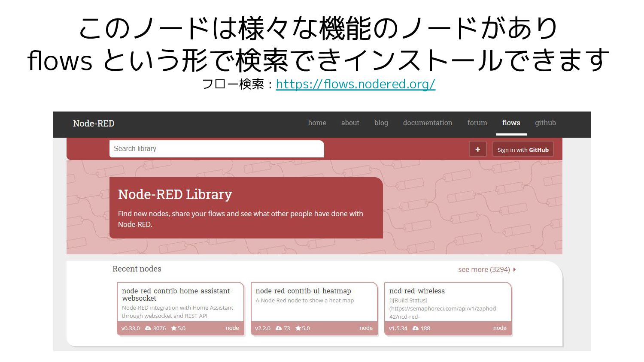Screen dimensions: 644x362
Task: Open the documentation menu item
Action: [428, 123]
